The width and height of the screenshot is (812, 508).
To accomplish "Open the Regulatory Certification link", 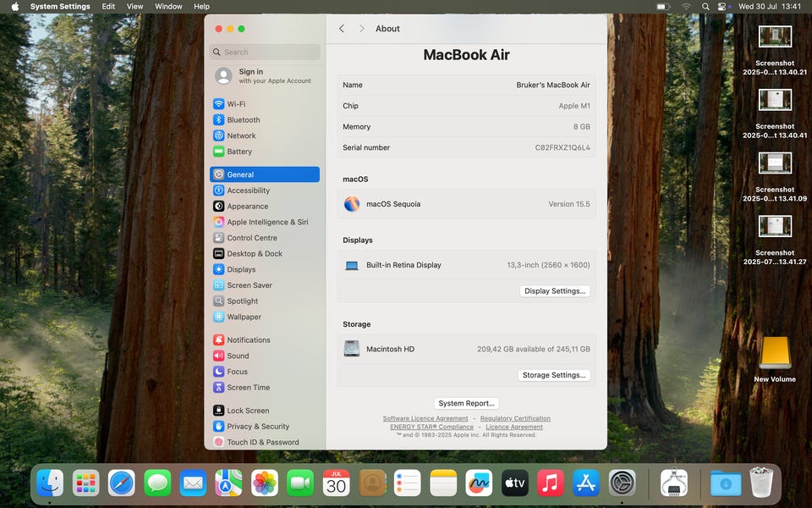I will point(515,418).
